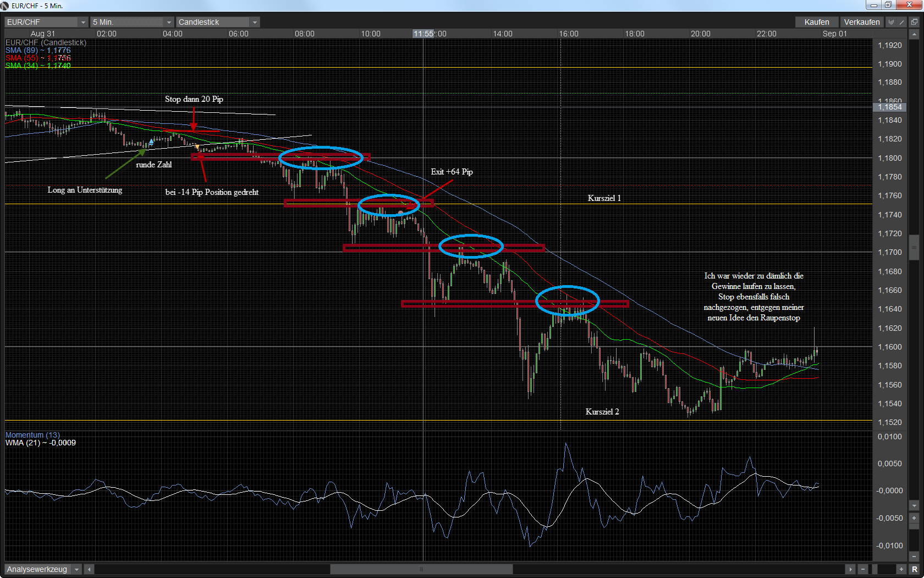Click the Kaufen button
Screen dimensions: 924x578
pyautogui.click(x=817, y=22)
